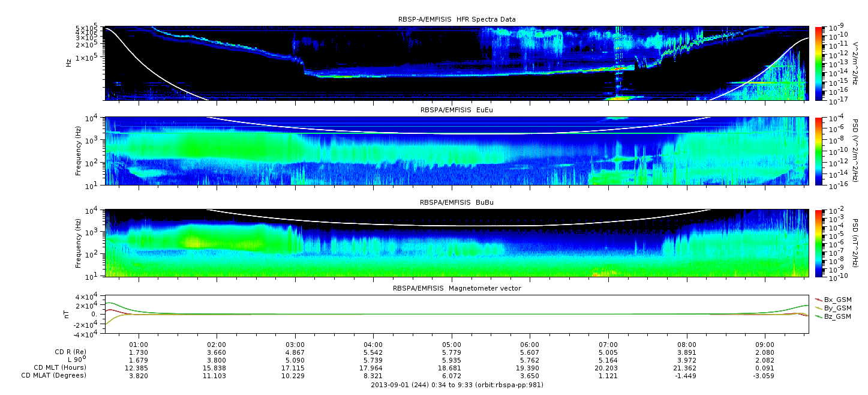Select the RBSPA/EMFISIS BuBu panel title
This screenshot has width=868, height=395.
(x=456, y=203)
